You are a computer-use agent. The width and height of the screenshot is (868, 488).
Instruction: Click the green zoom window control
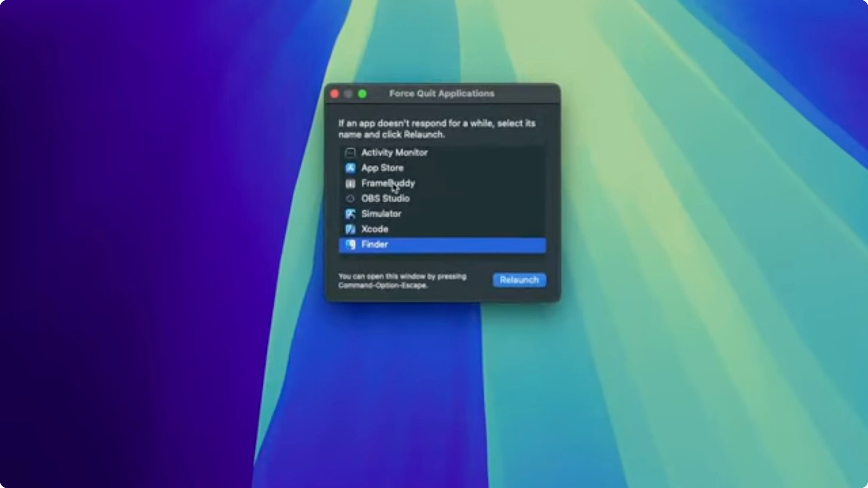pyautogui.click(x=363, y=94)
